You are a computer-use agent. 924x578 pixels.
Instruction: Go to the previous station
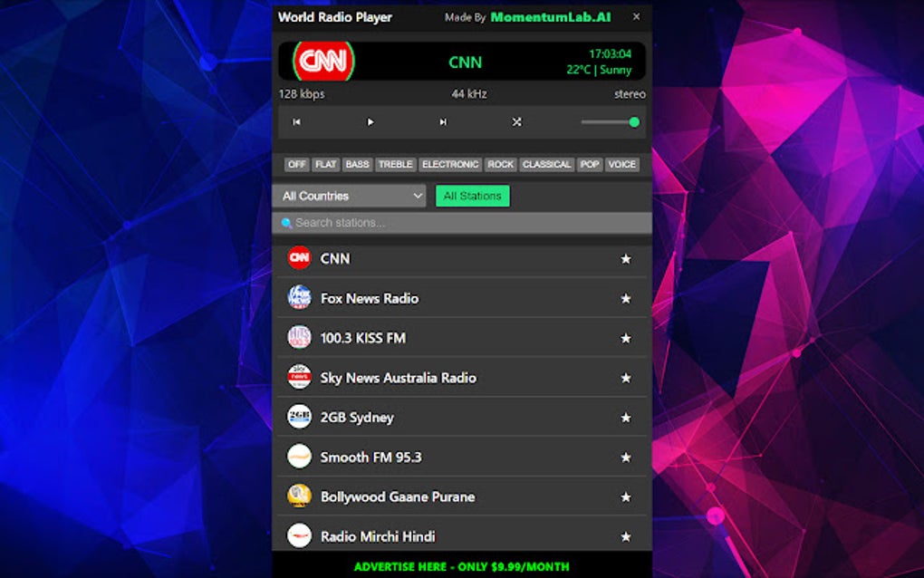tap(297, 121)
